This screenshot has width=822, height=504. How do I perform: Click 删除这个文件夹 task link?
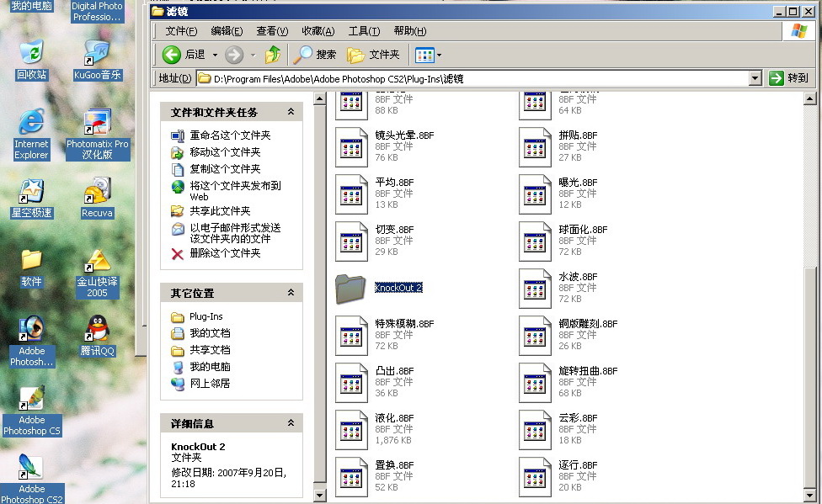click(x=225, y=253)
